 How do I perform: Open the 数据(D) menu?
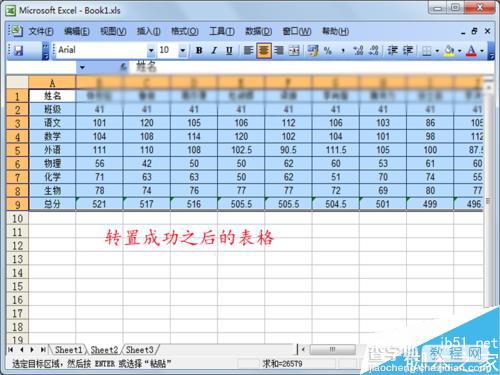click(x=259, y=32)
